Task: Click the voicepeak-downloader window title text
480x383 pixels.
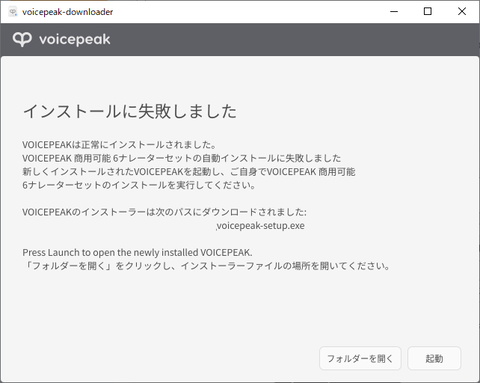Action: 68,12
